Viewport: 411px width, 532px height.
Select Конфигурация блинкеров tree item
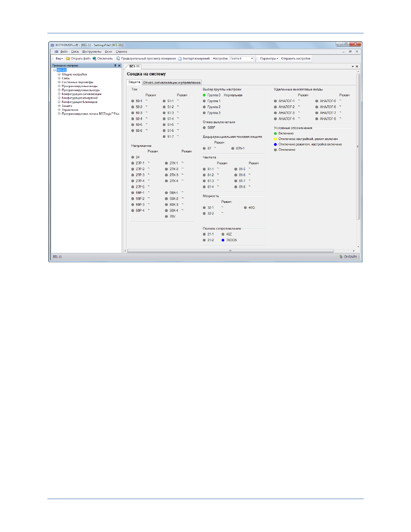click(x=79, y=102)
